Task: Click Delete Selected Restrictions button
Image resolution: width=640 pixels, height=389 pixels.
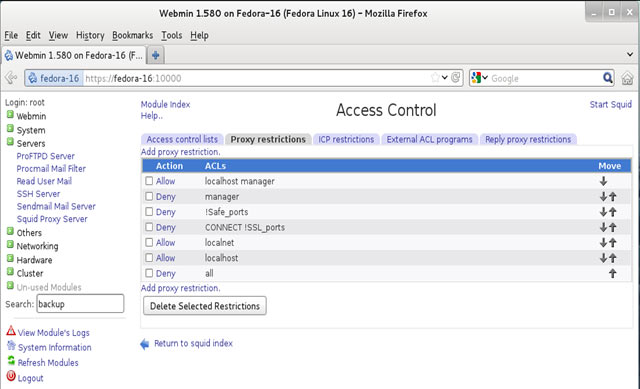Action: 205,306
